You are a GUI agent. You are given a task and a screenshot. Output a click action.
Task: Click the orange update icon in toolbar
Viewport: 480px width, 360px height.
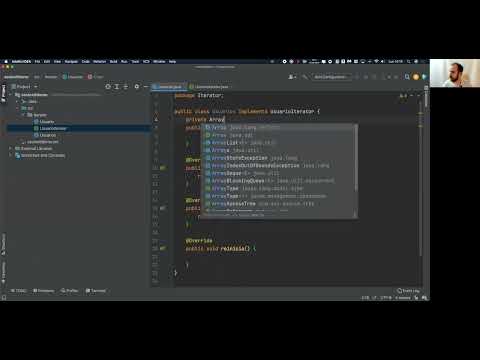(416, 77)
